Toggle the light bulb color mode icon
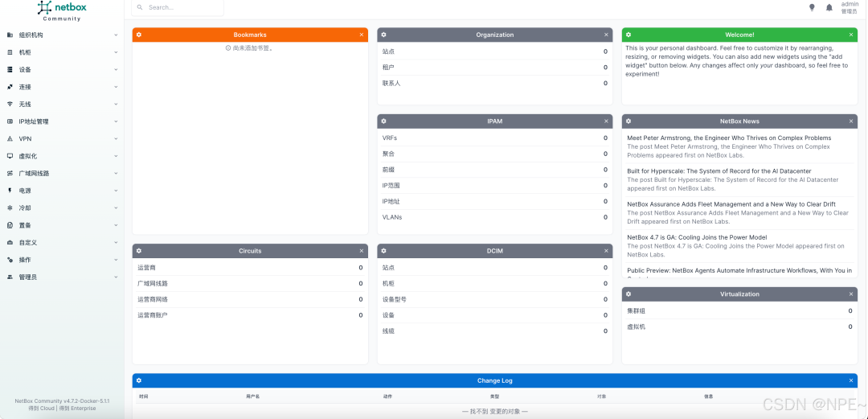868x419 pixels. pyautogui.click(x=812, y=8)
